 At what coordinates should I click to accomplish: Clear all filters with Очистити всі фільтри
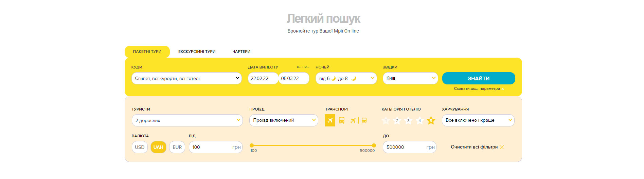[477, 147]
